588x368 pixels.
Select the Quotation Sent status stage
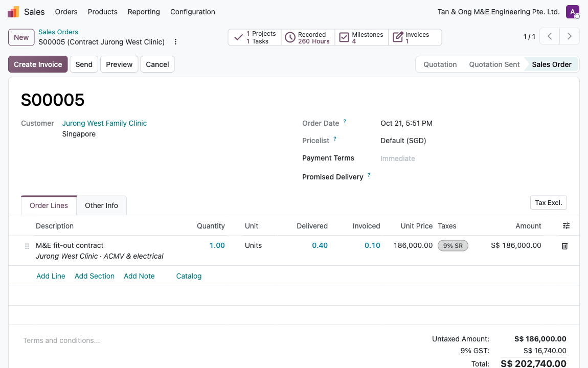pyautogui.click(x=494, y=64)
